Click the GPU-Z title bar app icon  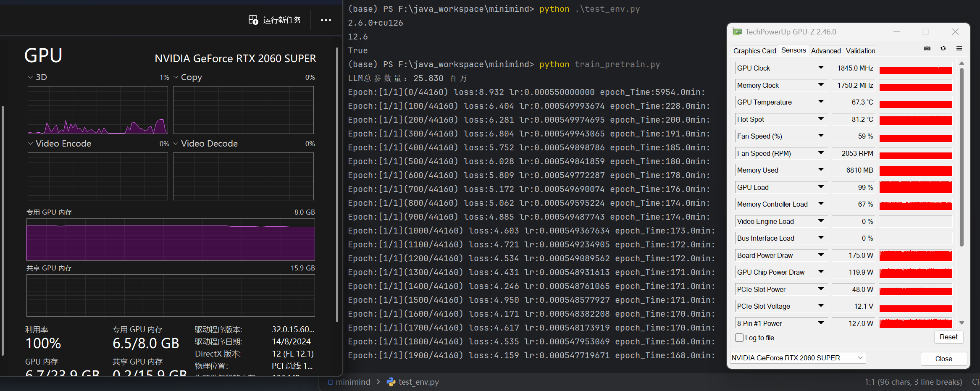coord(737,32)
